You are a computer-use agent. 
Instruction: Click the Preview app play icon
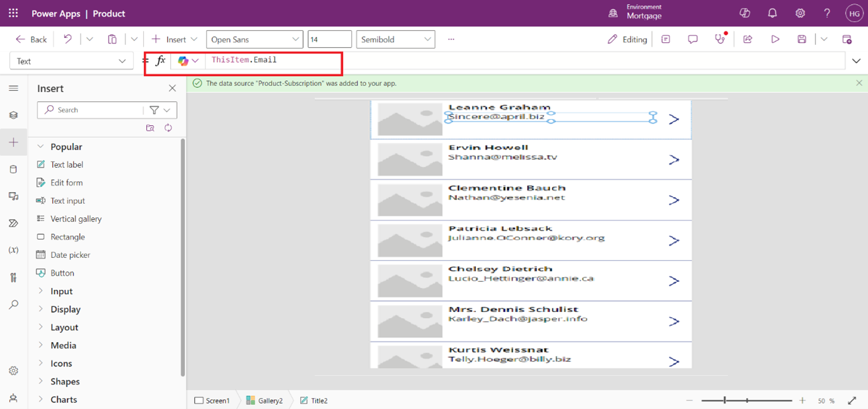[775, 39]
